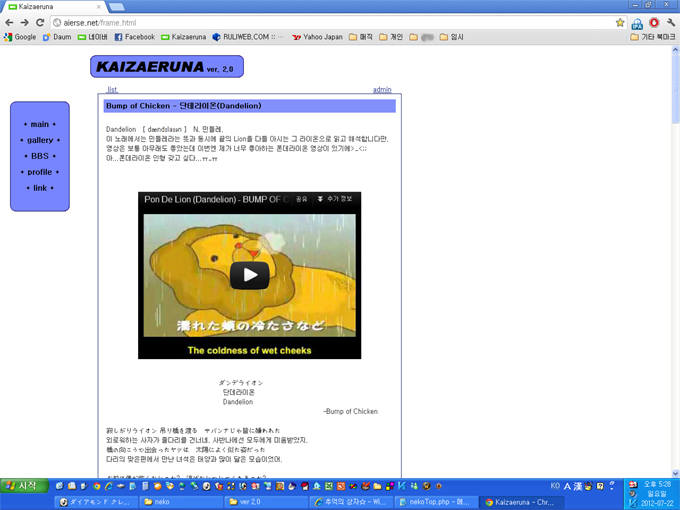The image size is (680, 510).
Task: Click the lock IPA extension icon
Action: (x=637, y=23)
